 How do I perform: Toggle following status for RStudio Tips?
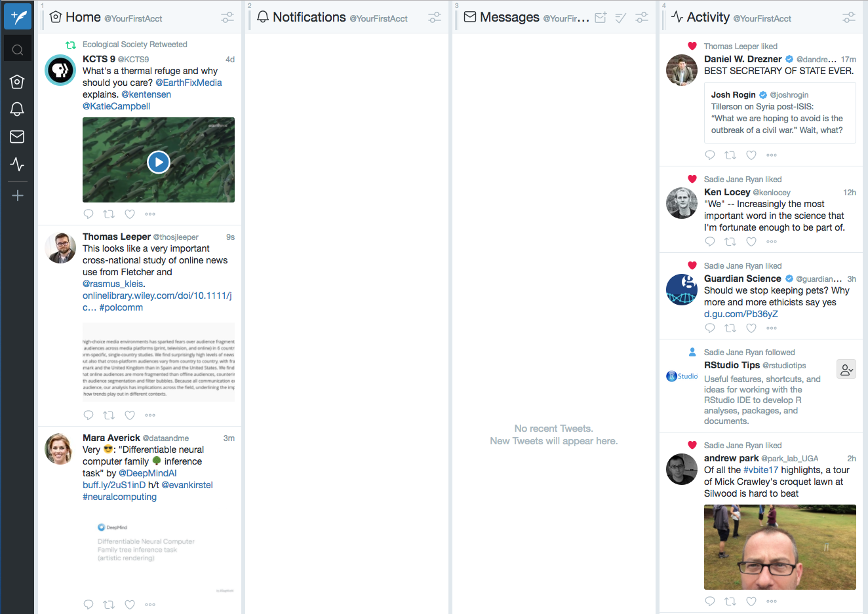tap(846, 369)
